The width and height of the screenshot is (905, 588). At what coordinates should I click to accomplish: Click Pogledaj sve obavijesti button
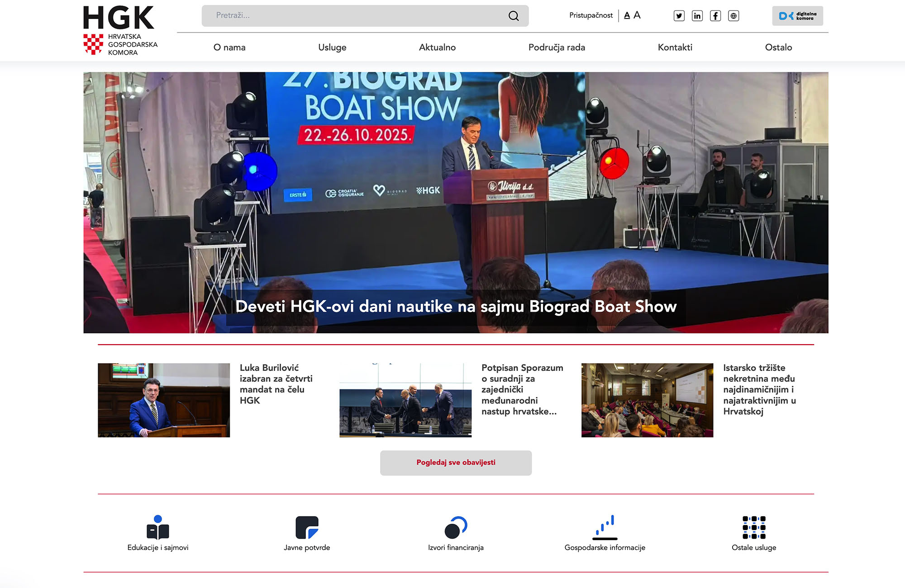click(456, 463)
